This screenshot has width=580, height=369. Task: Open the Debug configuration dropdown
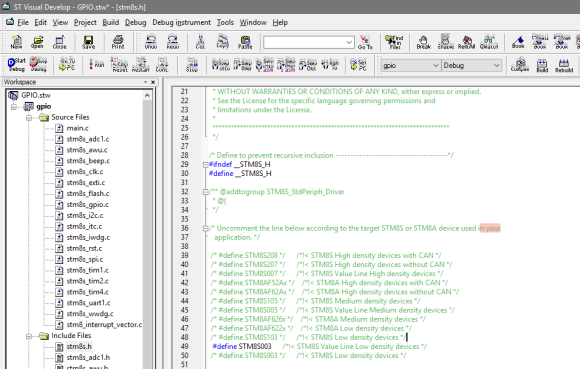(496, 65)
